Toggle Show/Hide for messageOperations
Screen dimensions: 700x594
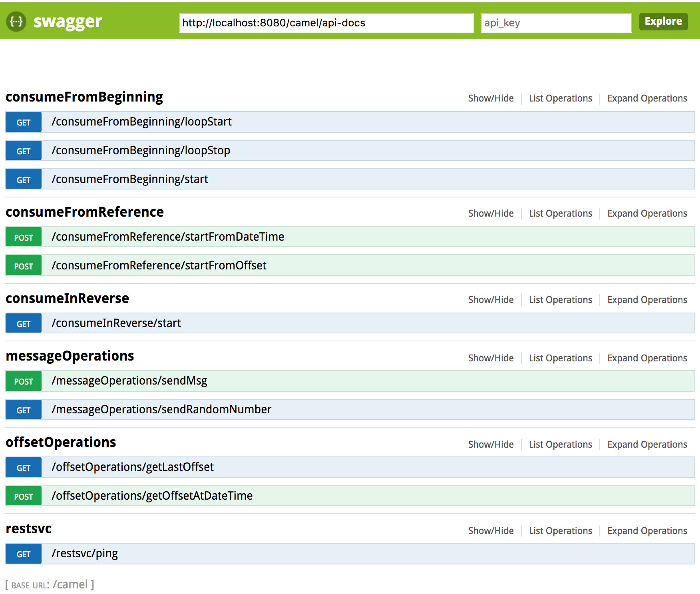(x=491, y=358)
